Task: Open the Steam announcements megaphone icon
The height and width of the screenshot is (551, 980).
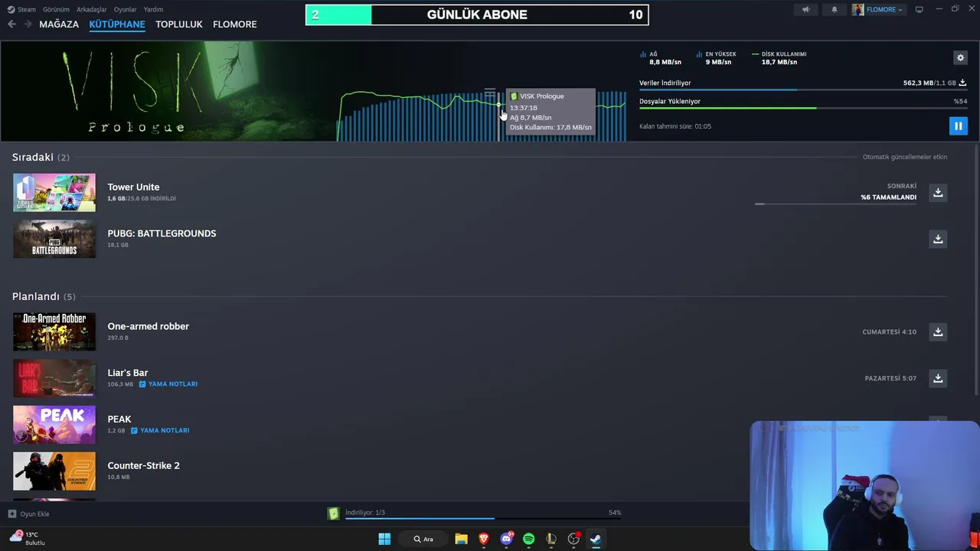Action: 805,9
